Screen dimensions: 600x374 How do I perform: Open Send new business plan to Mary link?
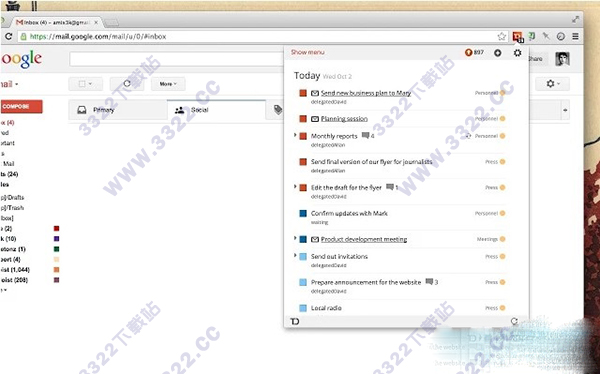(x=366, y=93)
